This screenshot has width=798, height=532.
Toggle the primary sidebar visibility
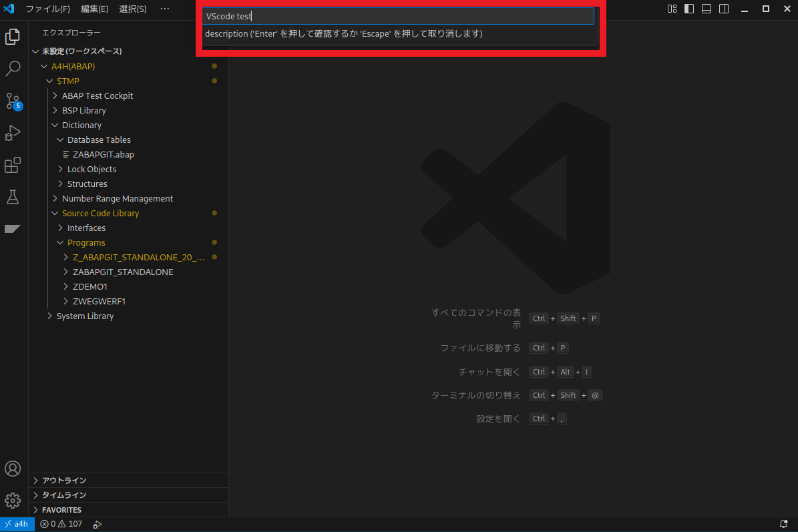tap(688, 9)
